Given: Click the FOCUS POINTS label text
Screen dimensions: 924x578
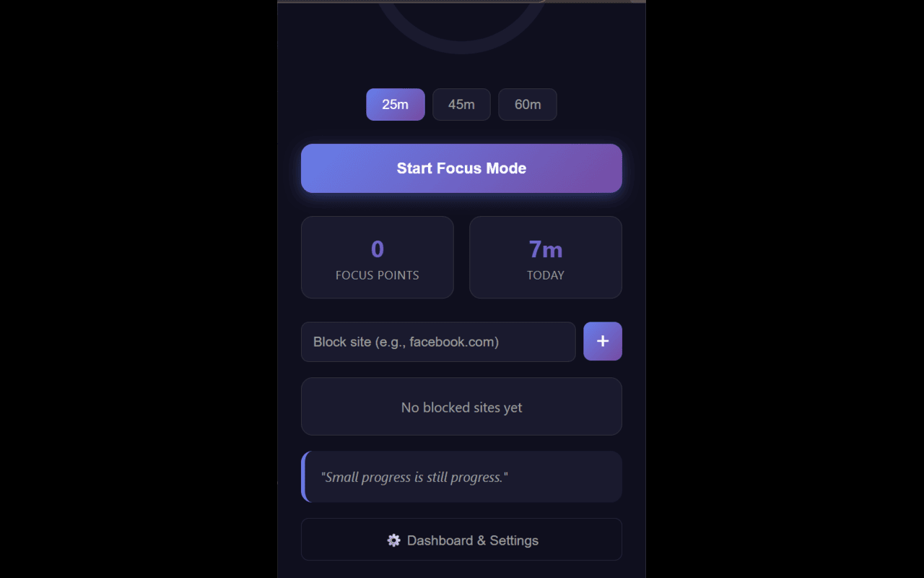Looking at the screenshot, I should 377,275.
